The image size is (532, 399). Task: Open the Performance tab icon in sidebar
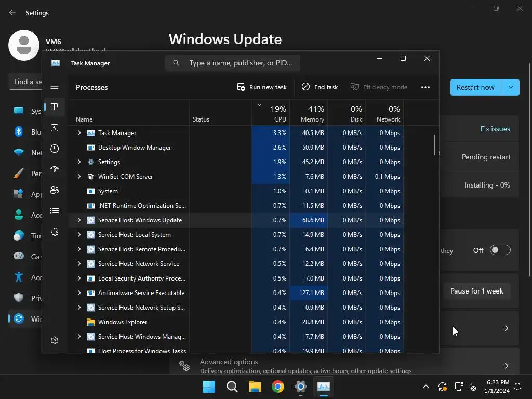click(x=54, y=128)
